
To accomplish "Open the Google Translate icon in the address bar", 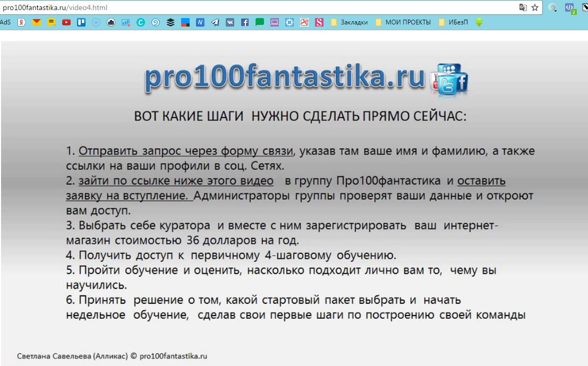I will click(x=523, y=7).
